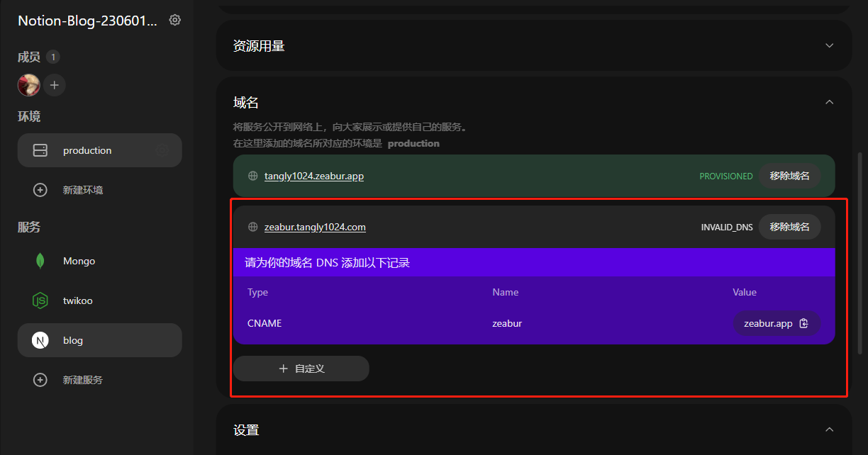Click the member count badge '1'
868x455 pixels.
[x=53, y=57]
